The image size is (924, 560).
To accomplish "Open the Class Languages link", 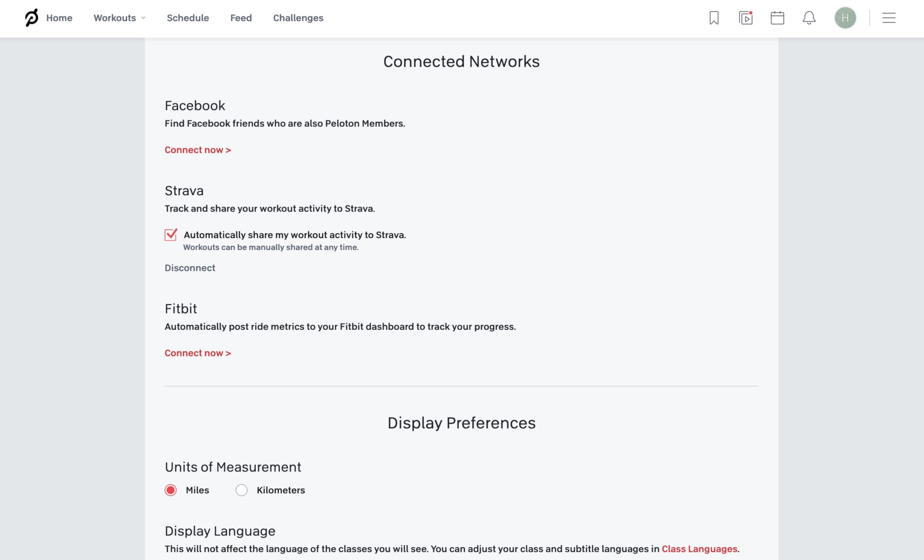I will click(x=699, y=549).
